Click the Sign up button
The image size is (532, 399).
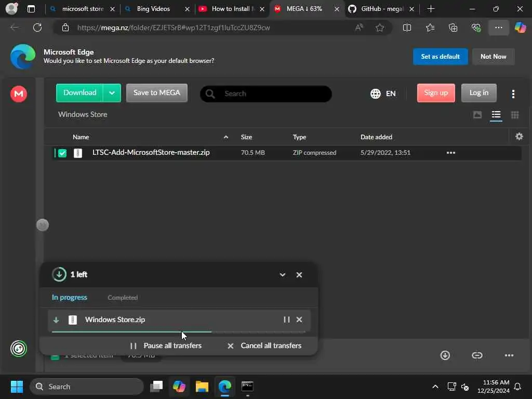[x=436, y=92]
